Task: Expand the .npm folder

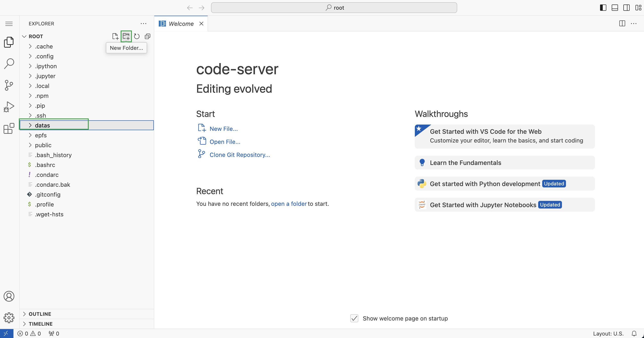Action: pyautogui.click(x=87, y=96)
